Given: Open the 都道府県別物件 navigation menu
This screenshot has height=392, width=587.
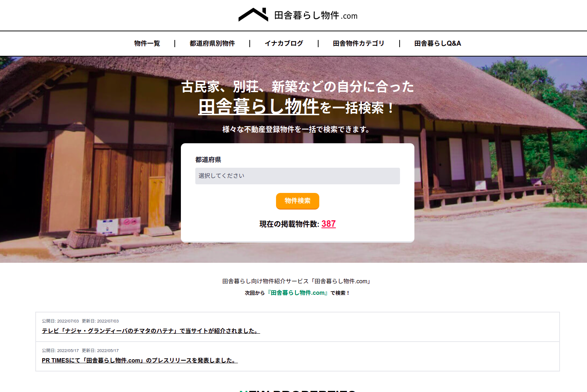Looking at the screenshot, I should click(x=212, y=44).
